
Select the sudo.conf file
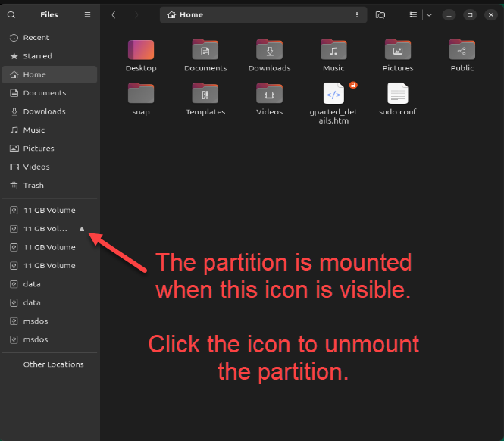point(398,94)
